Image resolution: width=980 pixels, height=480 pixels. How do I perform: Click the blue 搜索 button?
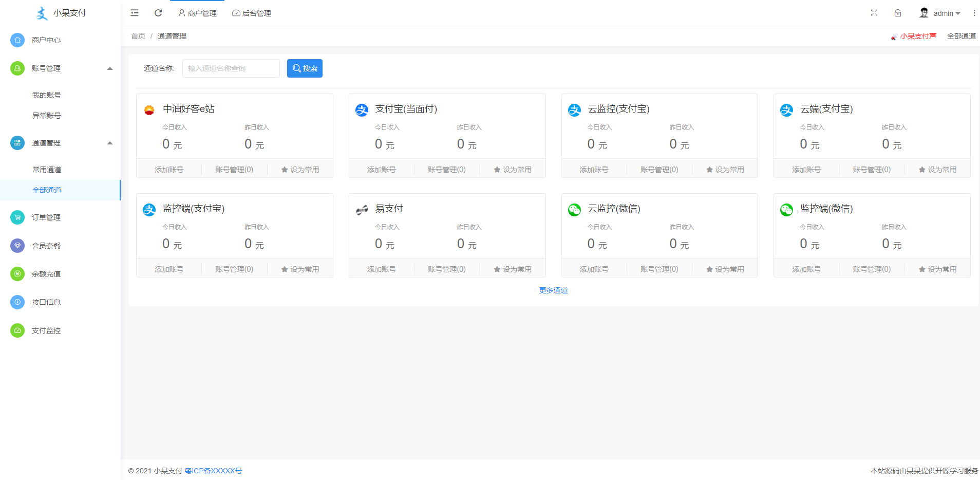click(x=305, y=68)
